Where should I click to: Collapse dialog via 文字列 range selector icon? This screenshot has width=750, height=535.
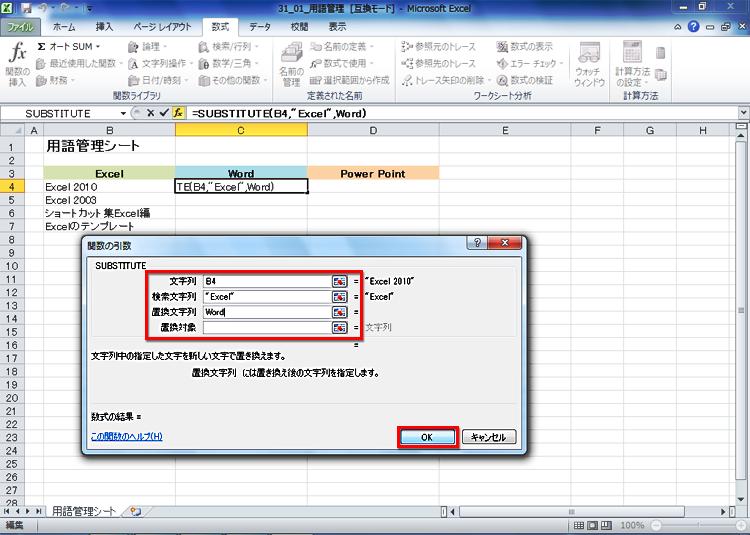pos(339,281)
